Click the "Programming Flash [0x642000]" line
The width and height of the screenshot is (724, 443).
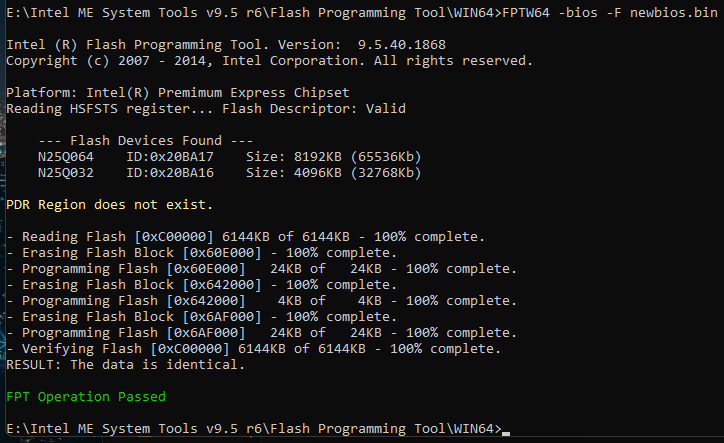[x=261, y=301]
